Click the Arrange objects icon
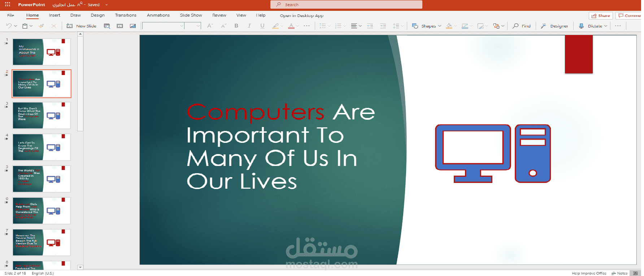Image resolution: width=644 pixels, height=276 pixels. click(496, 26)
